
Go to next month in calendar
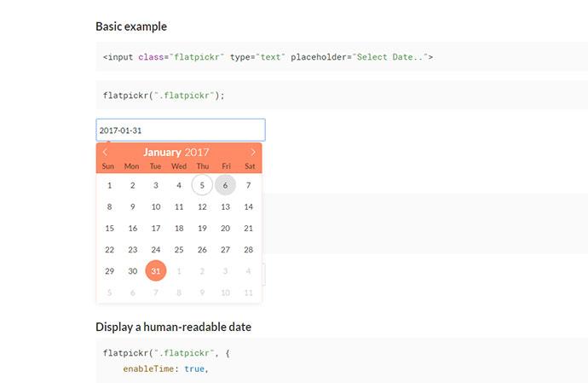[x=252, y=153]
